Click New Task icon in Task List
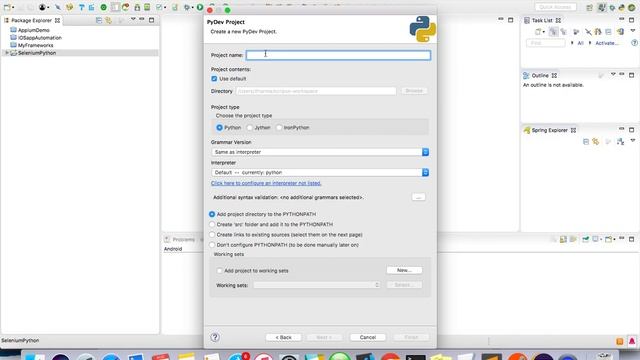Viewport: 640px width, 360px height. [538, 31]
